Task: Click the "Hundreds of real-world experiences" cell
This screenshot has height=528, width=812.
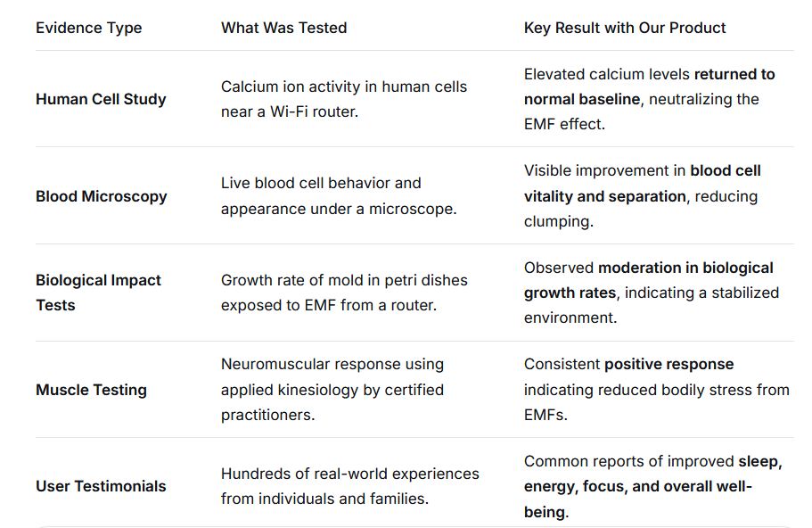Action: click(349, 486)
